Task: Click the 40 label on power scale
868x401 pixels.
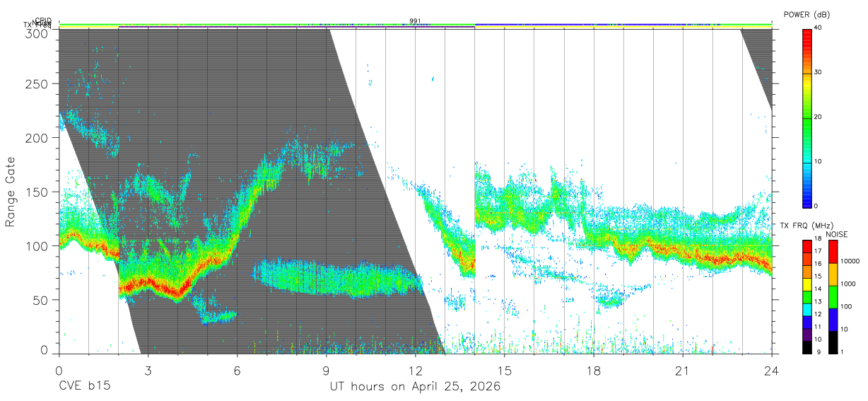Action: tap(819, 28)
